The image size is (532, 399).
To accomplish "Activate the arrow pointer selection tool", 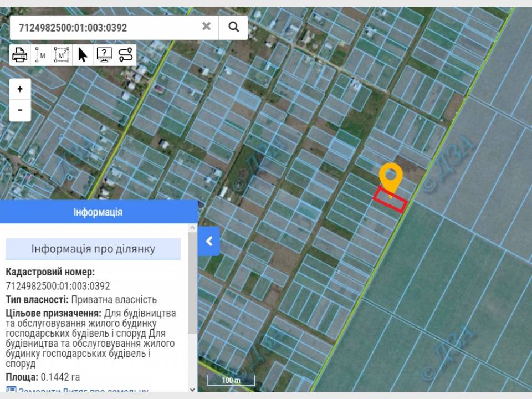I will click(x=83, y=55).
